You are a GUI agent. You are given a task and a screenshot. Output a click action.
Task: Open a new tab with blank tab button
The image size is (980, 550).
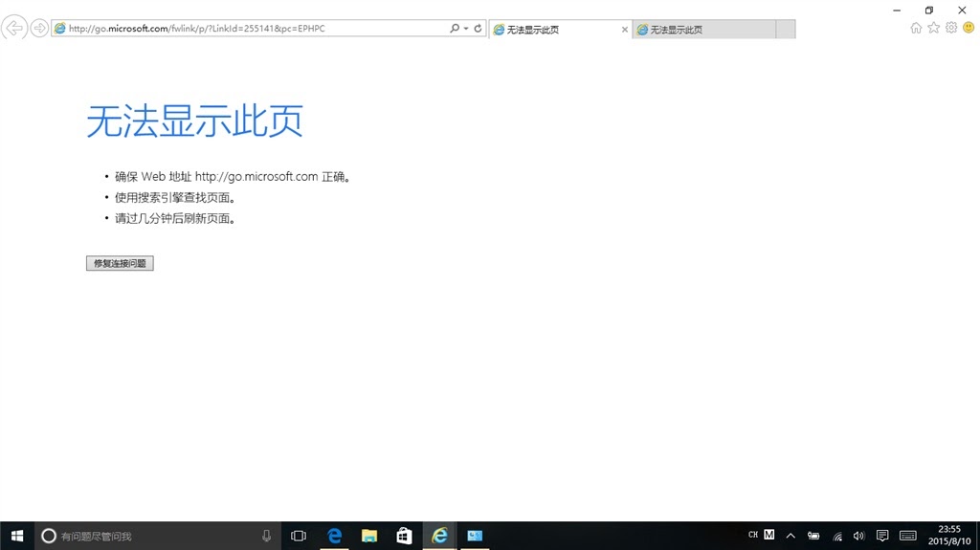pyautogui.click(x=786, y=30)
